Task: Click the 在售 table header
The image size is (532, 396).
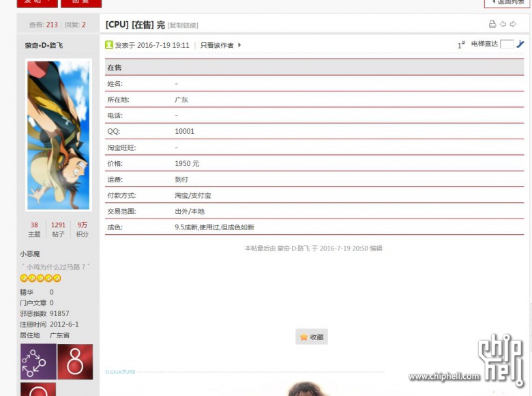Action: pyautogui.click(x=314, y=67)
